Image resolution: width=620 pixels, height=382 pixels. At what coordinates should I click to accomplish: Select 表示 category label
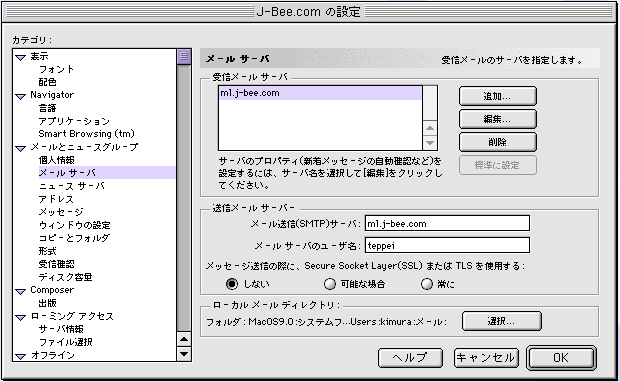tap(40, 56)
